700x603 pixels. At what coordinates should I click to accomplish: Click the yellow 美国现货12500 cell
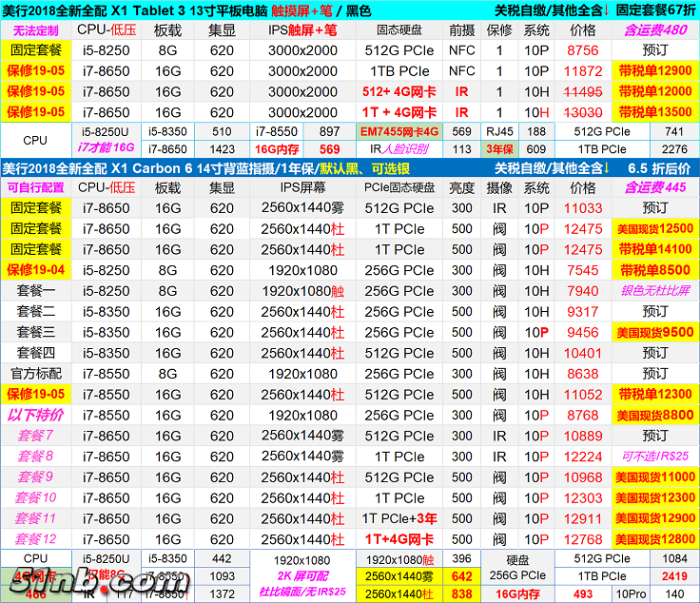pyautogui.click(x=655, y=228)
